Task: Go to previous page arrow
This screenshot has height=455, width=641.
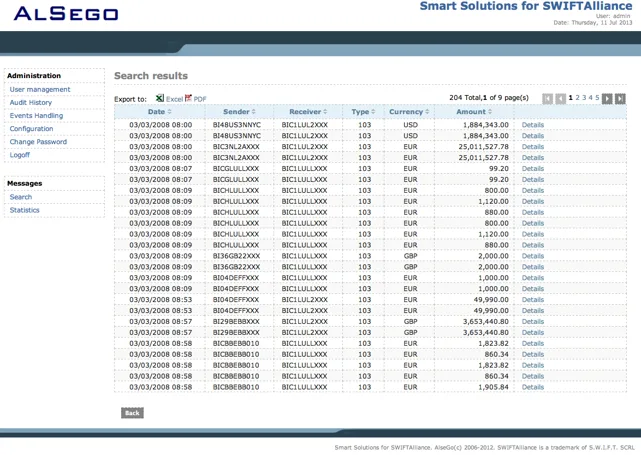Action: click(560, 99)
